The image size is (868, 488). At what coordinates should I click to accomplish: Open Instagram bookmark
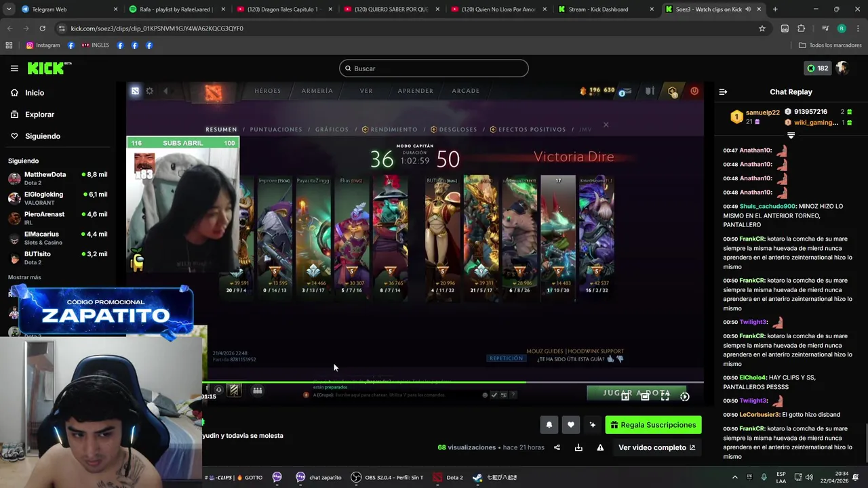[43, 45]
